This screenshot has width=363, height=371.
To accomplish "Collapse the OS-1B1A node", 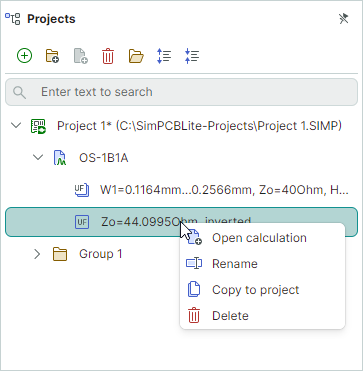I will [x=38, y=157].
